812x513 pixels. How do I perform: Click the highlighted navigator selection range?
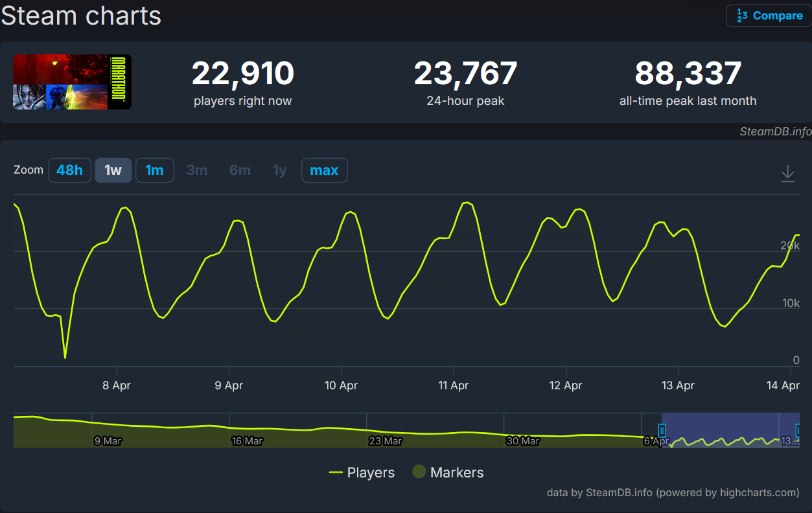click(x=730, y=430)
